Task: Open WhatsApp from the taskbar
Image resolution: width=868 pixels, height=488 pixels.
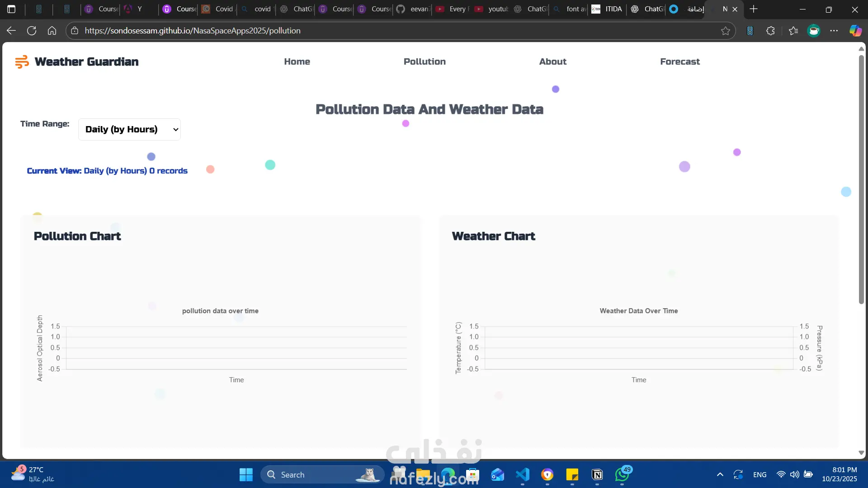Action: tap(622, 474)
